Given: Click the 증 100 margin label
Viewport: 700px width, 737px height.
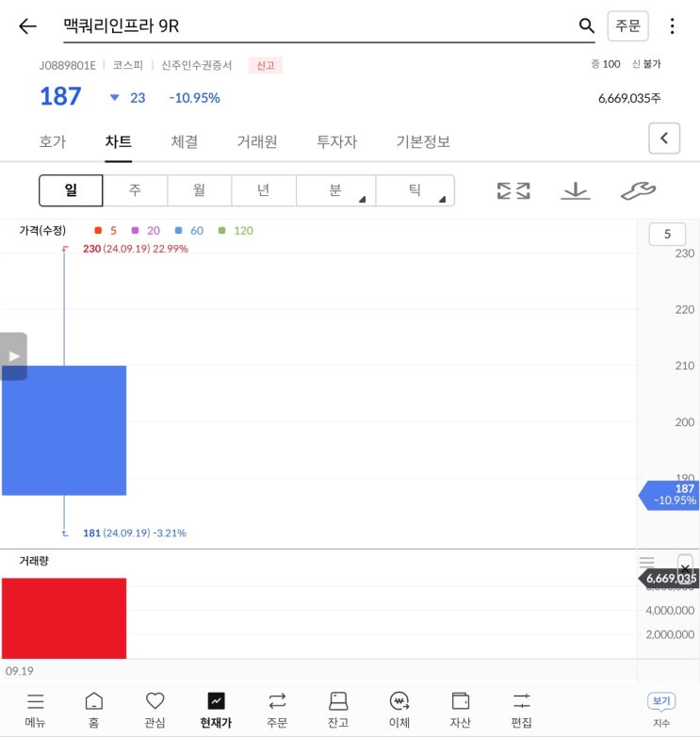Looking at the screenshot, I should [x=606, y=64].
